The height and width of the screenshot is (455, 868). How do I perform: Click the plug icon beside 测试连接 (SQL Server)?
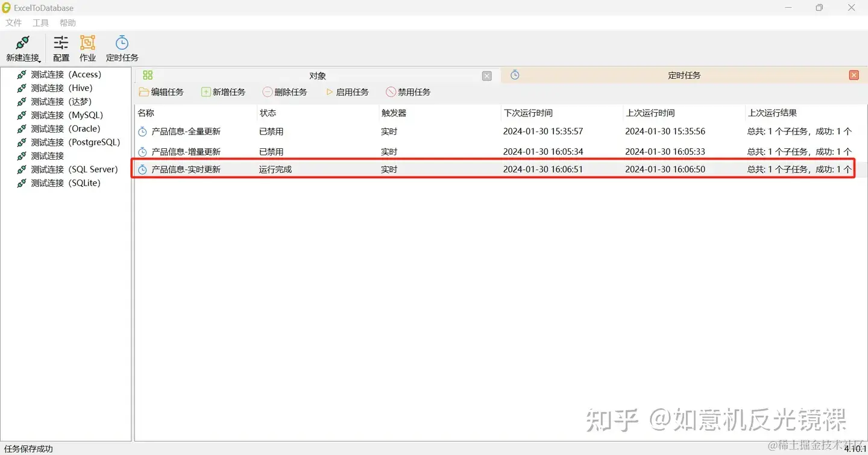click(x=22, y=169)
